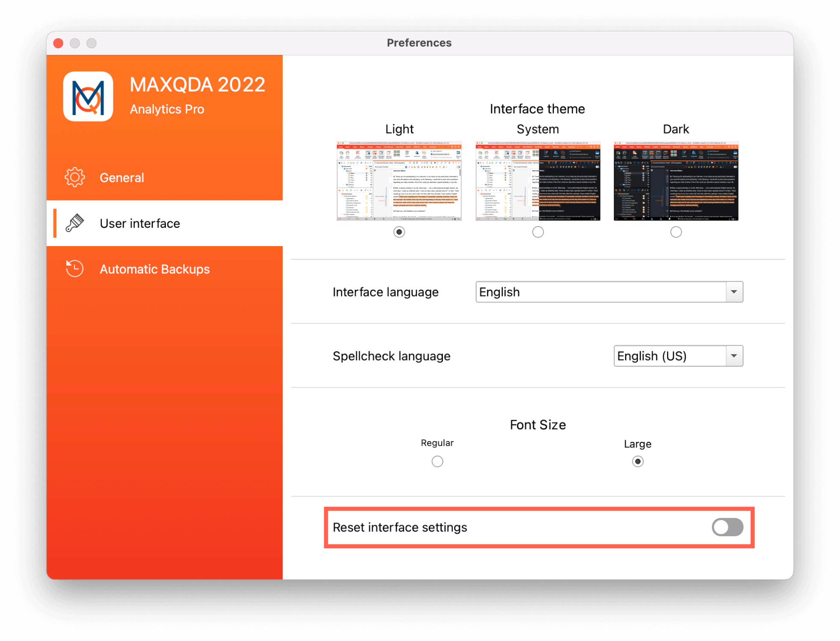Click the 'Font Size' heading

click(x=538, y=425)
